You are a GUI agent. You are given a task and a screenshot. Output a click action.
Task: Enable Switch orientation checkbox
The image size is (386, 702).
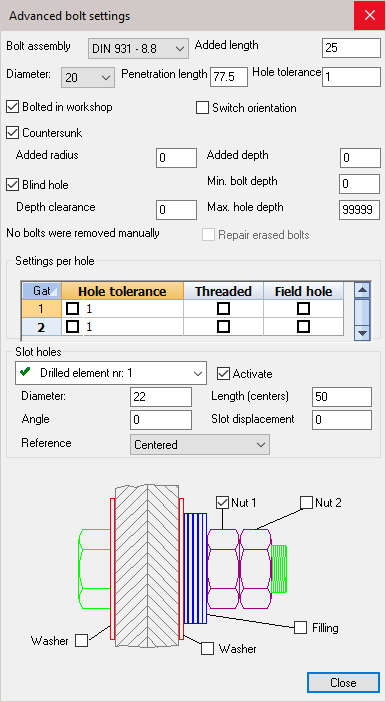tap(202, 108)
